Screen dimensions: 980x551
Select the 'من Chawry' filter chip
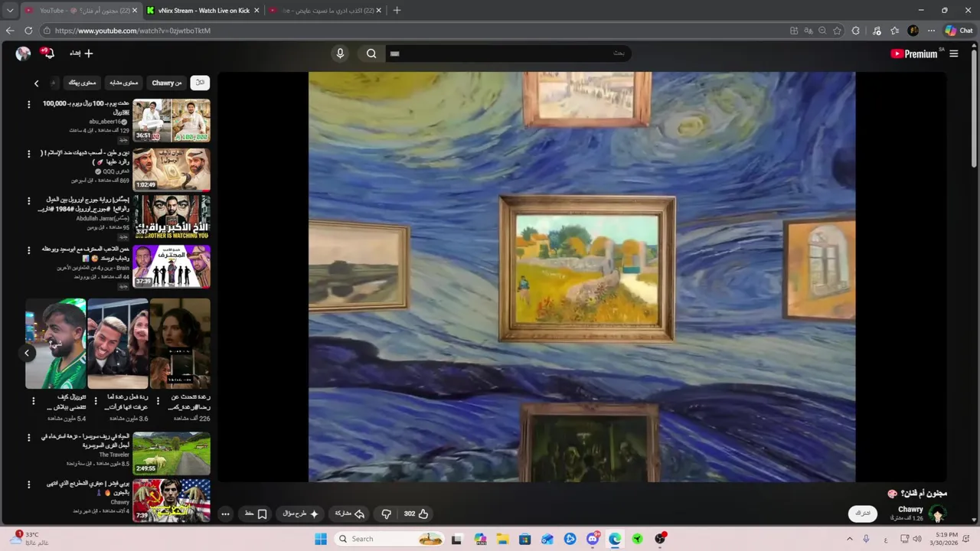click(166, 83)
